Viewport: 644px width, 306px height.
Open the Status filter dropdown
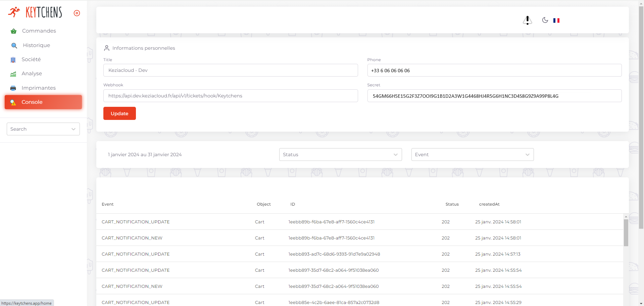coord(340,155)
